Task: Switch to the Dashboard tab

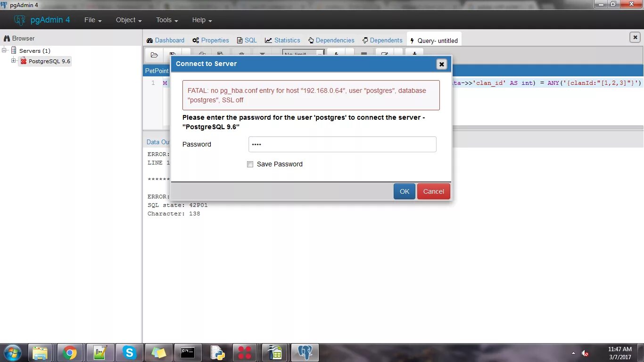Action: (165, 40)
